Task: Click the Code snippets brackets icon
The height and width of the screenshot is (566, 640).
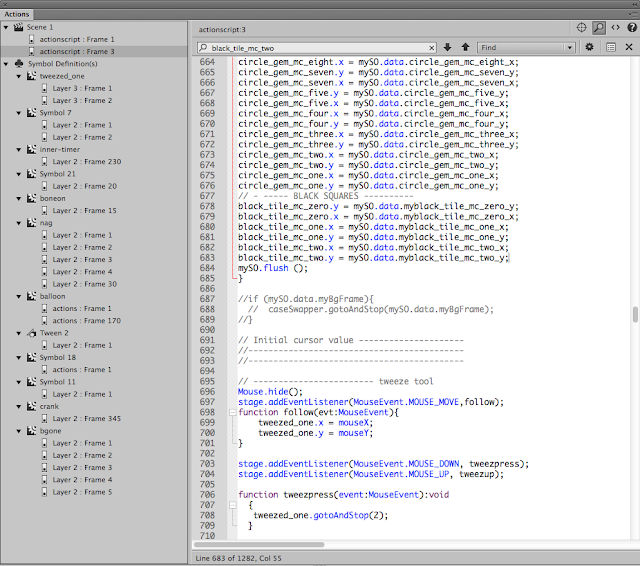Action: click(616, 28)
